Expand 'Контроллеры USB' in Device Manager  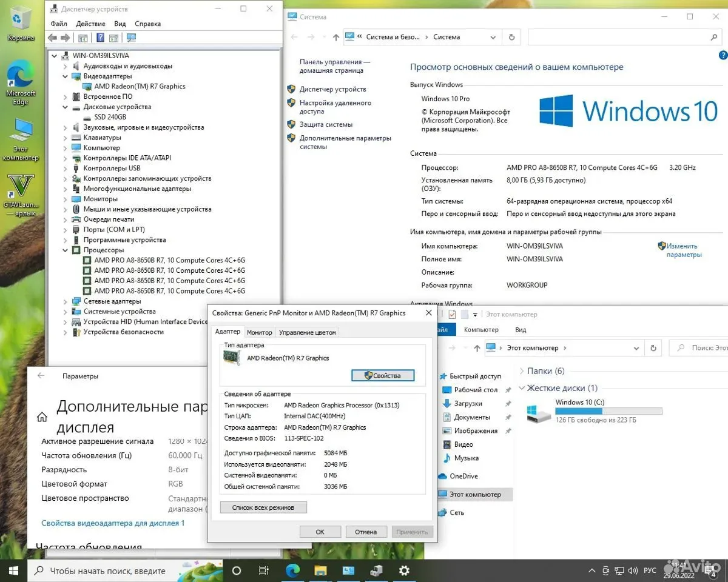pos(66,168)
